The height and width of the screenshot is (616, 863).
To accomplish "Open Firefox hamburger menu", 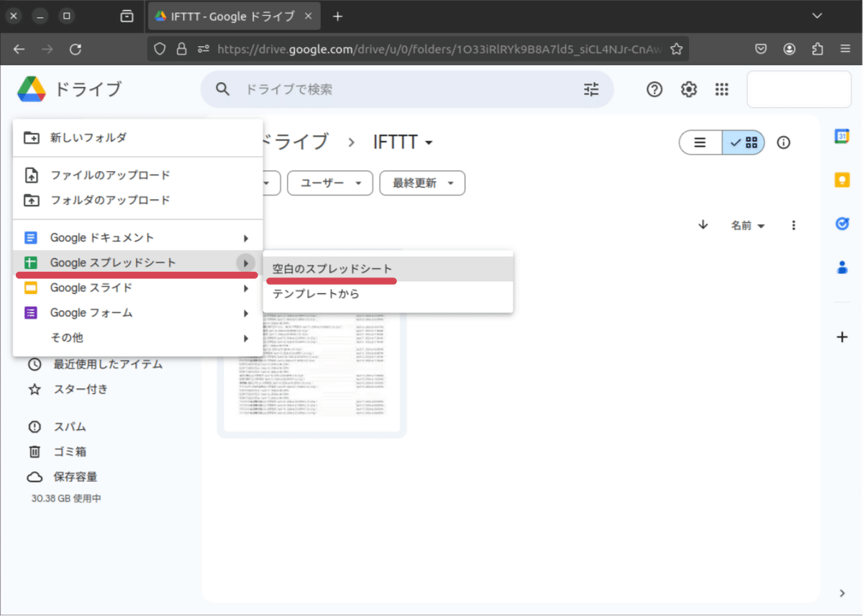I will [846, 49].
